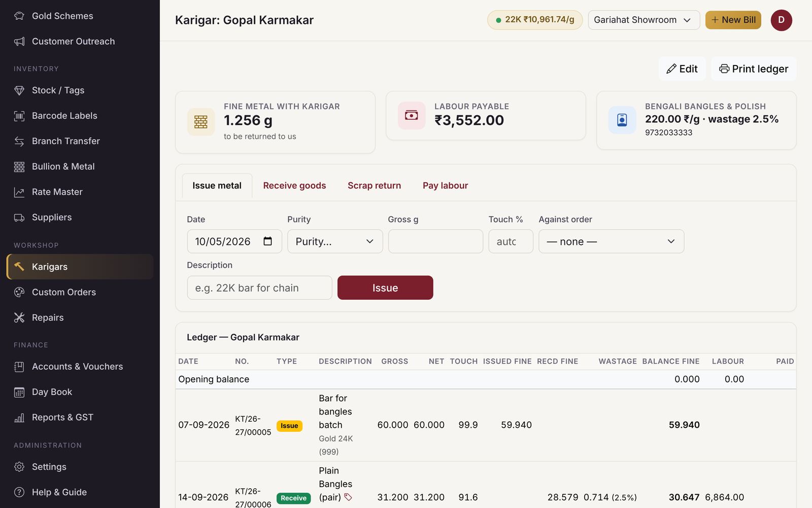Image resolution: width=812 pixels, height=508 pixels.
Task: Click the Customer Outreach megaphone icon
Action: click(19, 41)
